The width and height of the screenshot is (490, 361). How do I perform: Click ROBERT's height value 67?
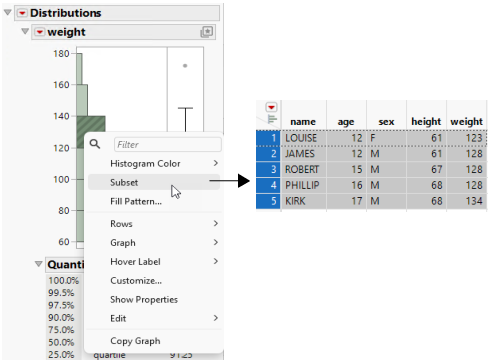pyautogui.click(x=426, y=169)
